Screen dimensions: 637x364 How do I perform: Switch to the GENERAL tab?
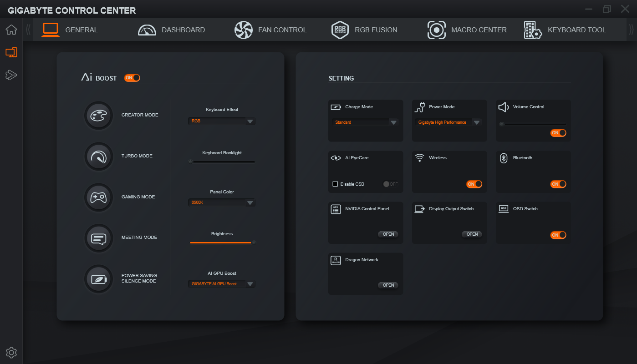click(82, 30)
